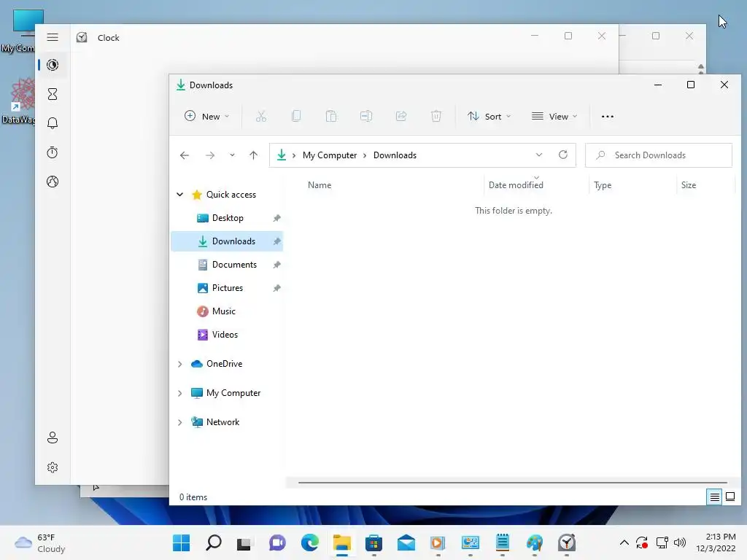Open the clock and date flyout

[716, 542]
